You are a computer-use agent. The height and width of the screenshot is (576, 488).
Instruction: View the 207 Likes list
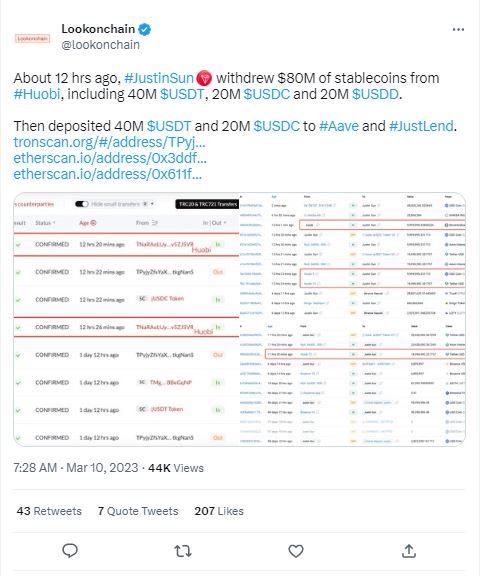click(219, 511)
